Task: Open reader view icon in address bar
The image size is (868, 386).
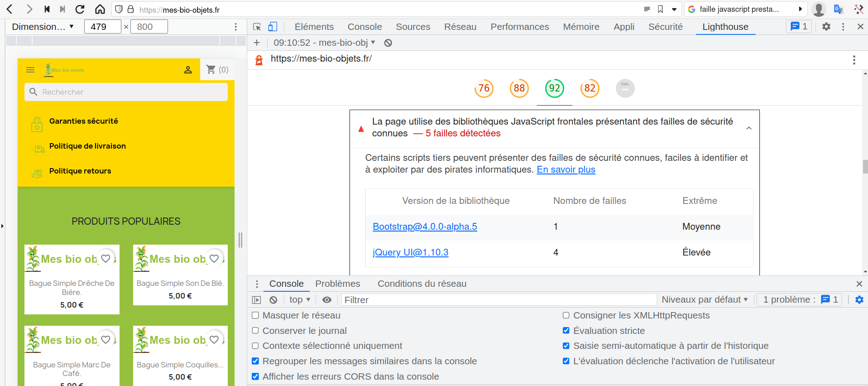Action: pos(647,9)
